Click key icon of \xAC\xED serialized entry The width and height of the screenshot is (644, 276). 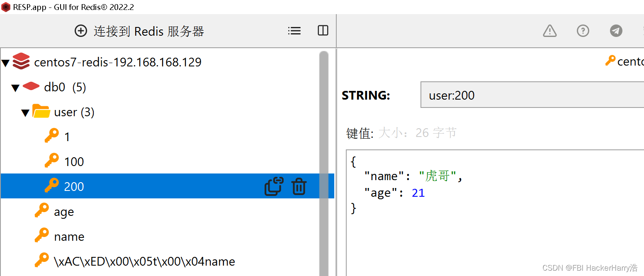click(42, 260)
